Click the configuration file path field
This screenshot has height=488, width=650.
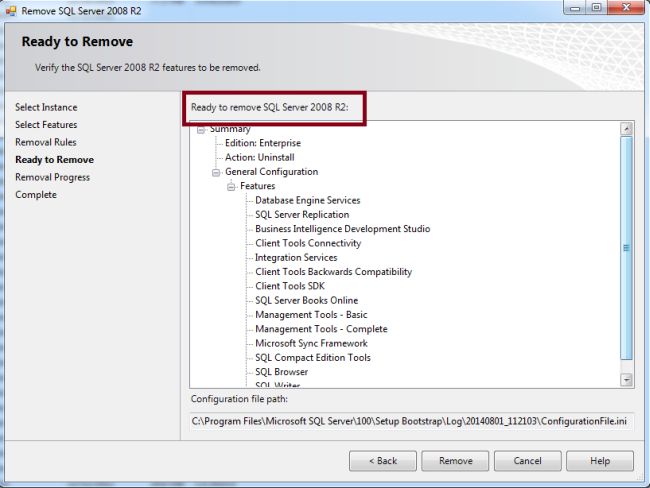[411, 421]
